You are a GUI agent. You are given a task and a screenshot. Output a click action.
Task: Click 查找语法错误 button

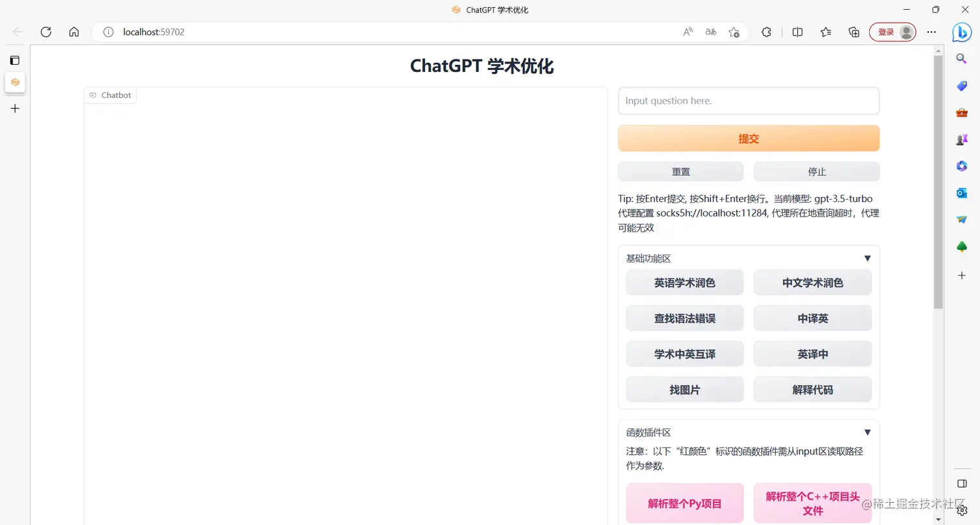[x=684, y=318]
